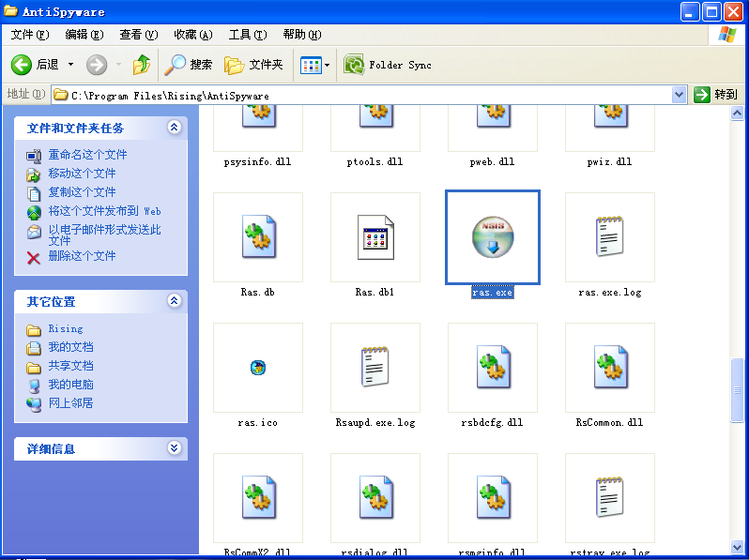Click the green up-folder toolbar icon
This screenshot has width=749, height=560.
click(142, 65)
